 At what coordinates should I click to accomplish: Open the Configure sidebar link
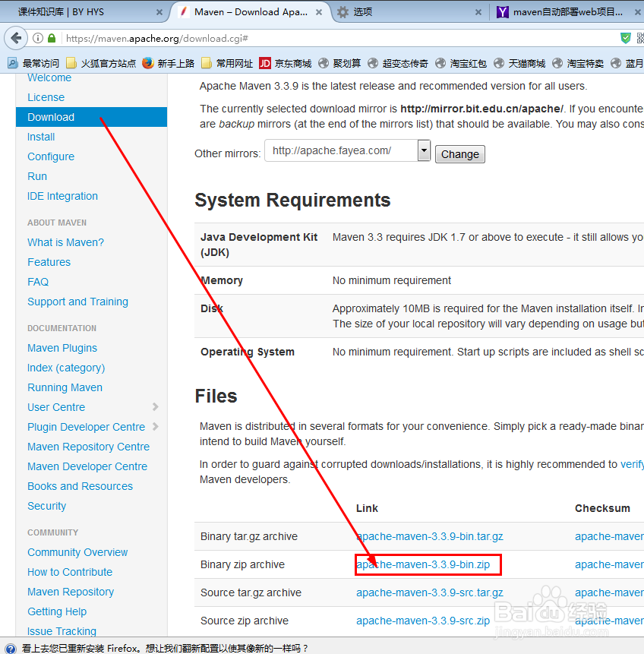pyautogui.click(x=51, y=156)
